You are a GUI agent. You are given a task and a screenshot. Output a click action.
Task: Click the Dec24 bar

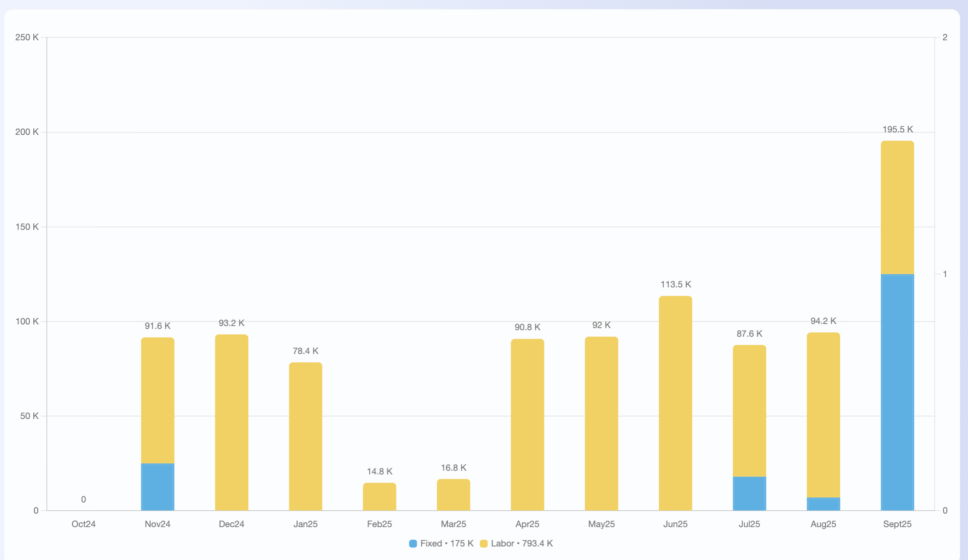pyautogui.click(x=232, y=423)
